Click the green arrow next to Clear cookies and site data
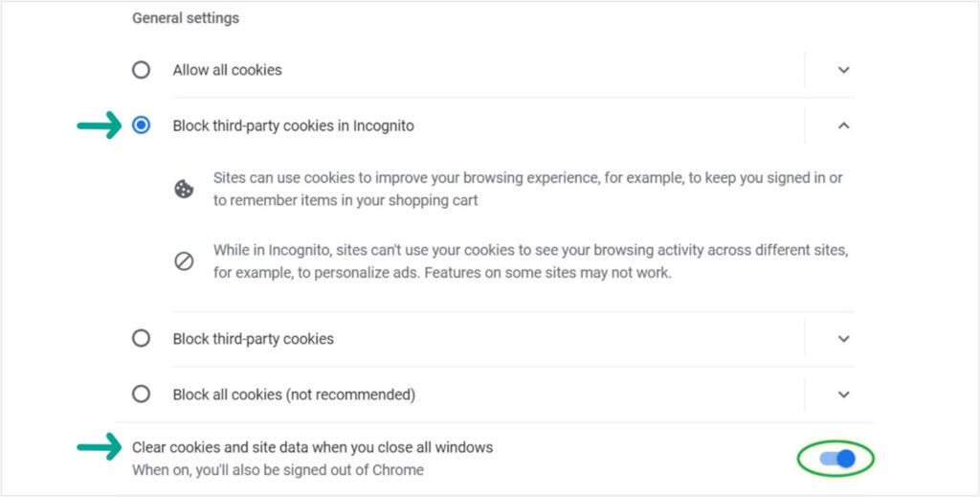This screenshot has width=980, height=497. click(x=99, y=446)
